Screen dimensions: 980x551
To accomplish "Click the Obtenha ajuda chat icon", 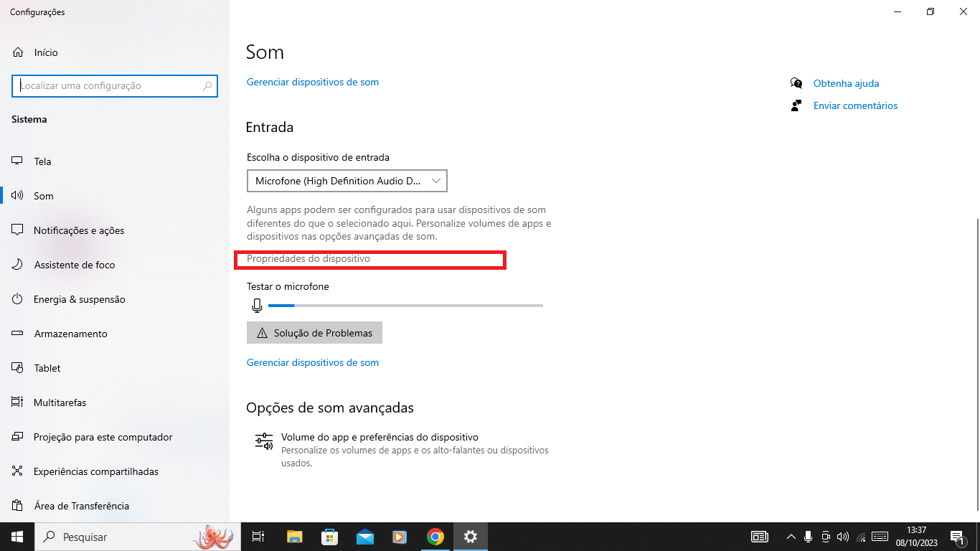I will click(x=796, y=83).
